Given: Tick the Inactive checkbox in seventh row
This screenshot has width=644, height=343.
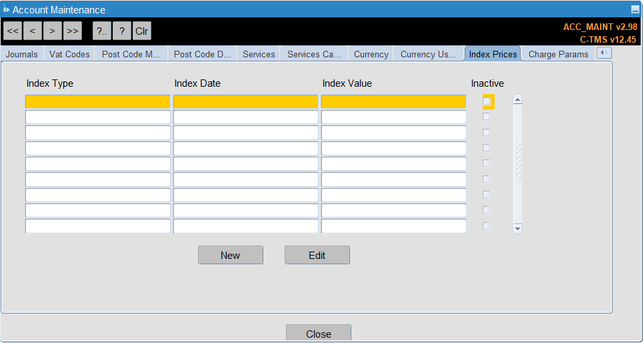Looking at the screenshot, I should pyautogui.click(x=486, y=195).
